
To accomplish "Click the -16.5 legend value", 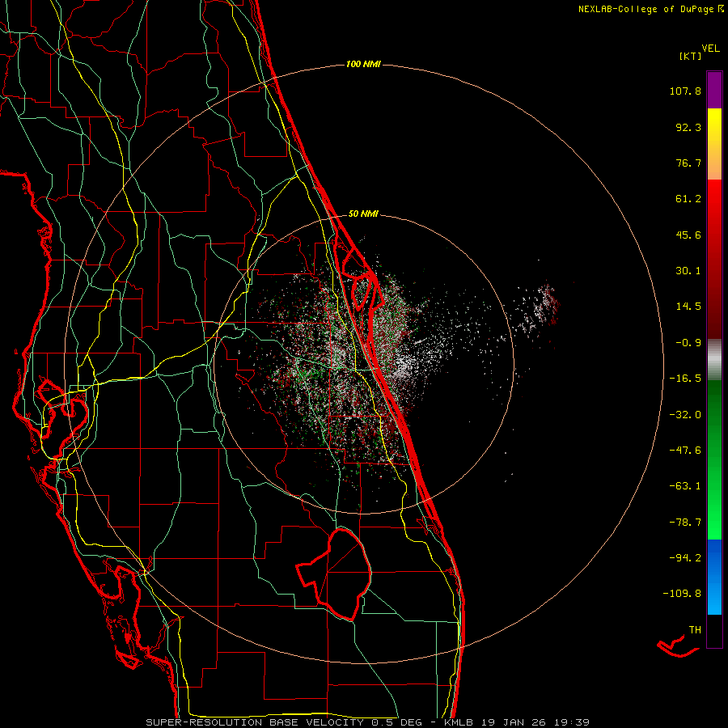I will pos(685,379).
